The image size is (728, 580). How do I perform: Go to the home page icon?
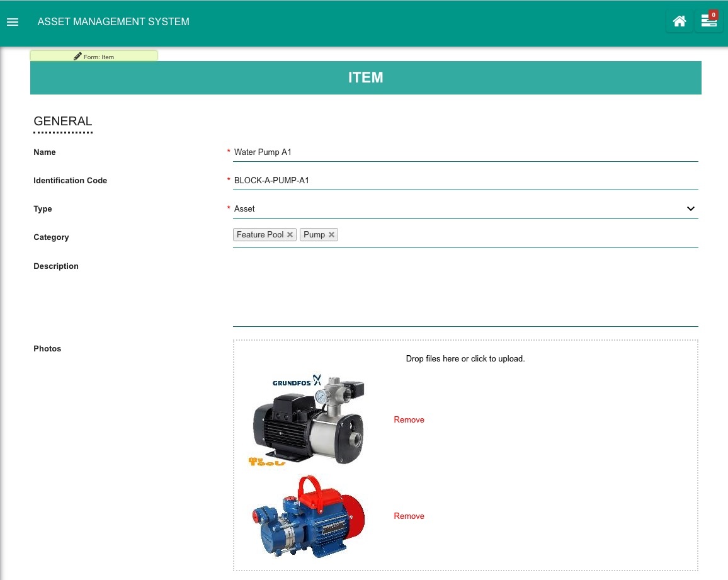[679, 21]
